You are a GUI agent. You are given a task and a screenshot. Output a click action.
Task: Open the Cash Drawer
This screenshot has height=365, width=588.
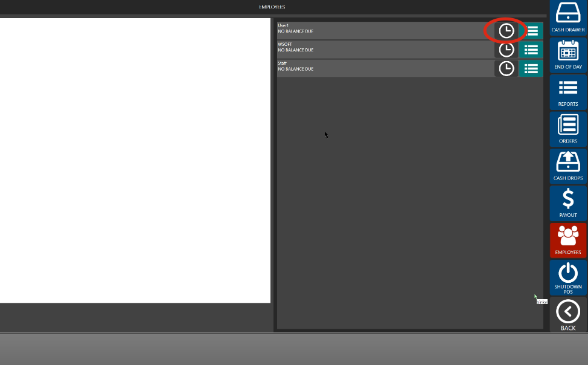coord(567,17)
